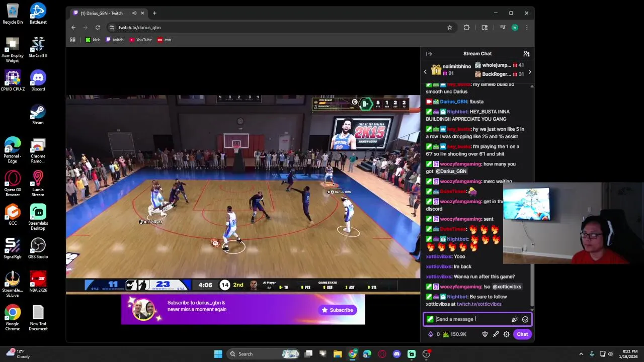This screenshot has height=362, width=644.
Task: Reload the Twitch page
Action: coord(98,28)
